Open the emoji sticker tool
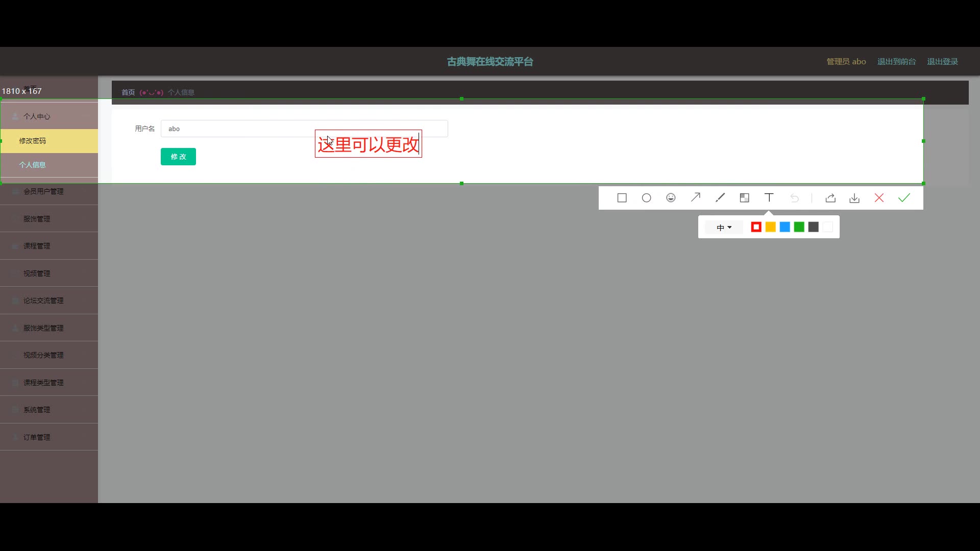This screenshot has height=551, width=980. click(671, 198)
